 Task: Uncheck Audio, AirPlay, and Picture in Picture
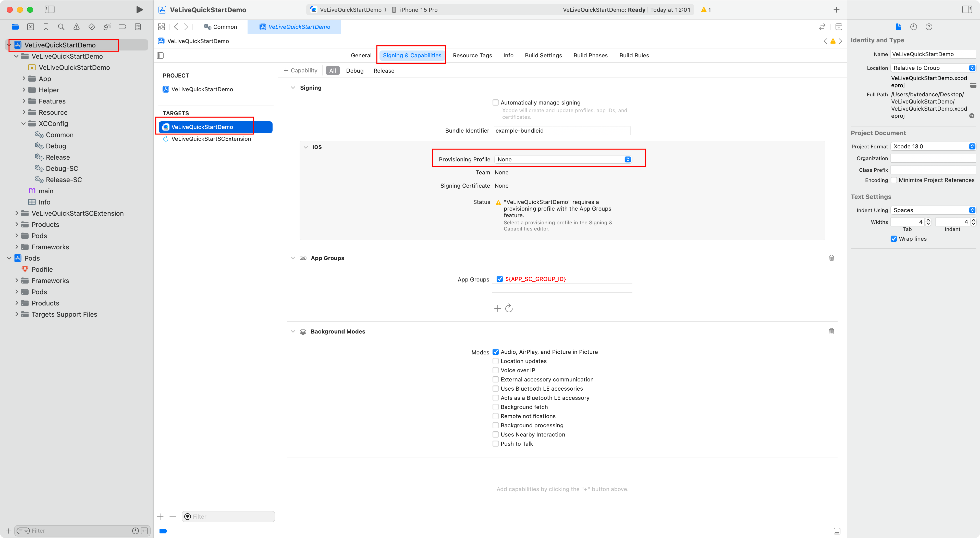click(x=495, y=352)
